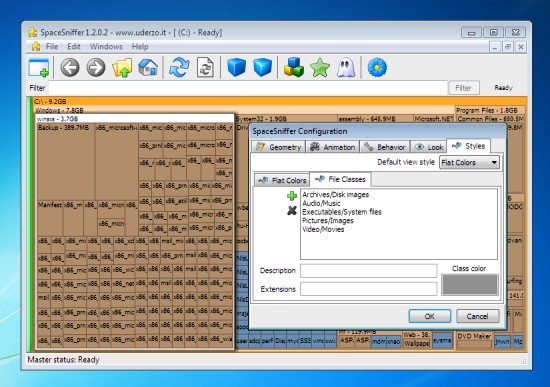550x387 pixels.
Task: Click the rescan document icon
Action: pos(205,67)
